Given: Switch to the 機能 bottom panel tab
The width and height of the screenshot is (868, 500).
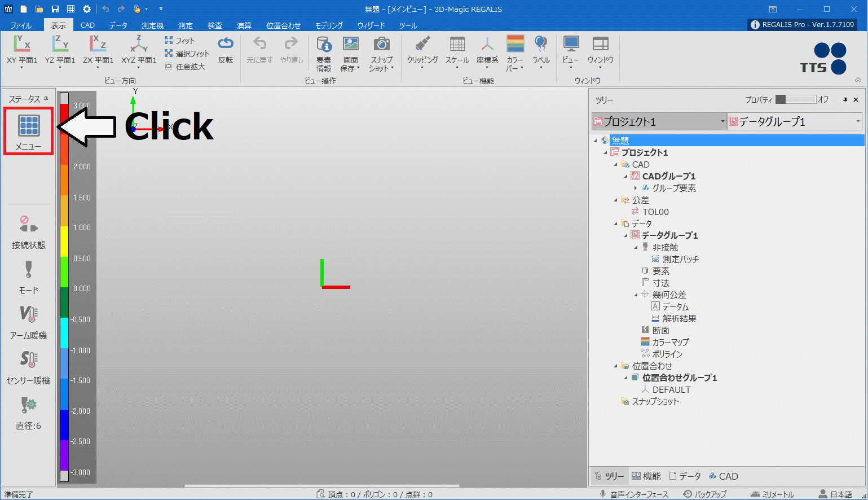Looking at the screenshot, I should [x=646, y=476].
